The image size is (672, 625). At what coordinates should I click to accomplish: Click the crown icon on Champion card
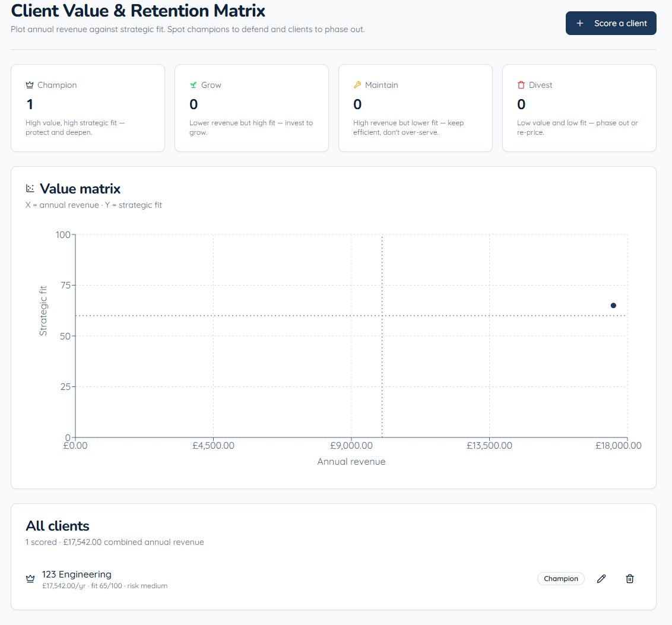[x=30, y=85]
